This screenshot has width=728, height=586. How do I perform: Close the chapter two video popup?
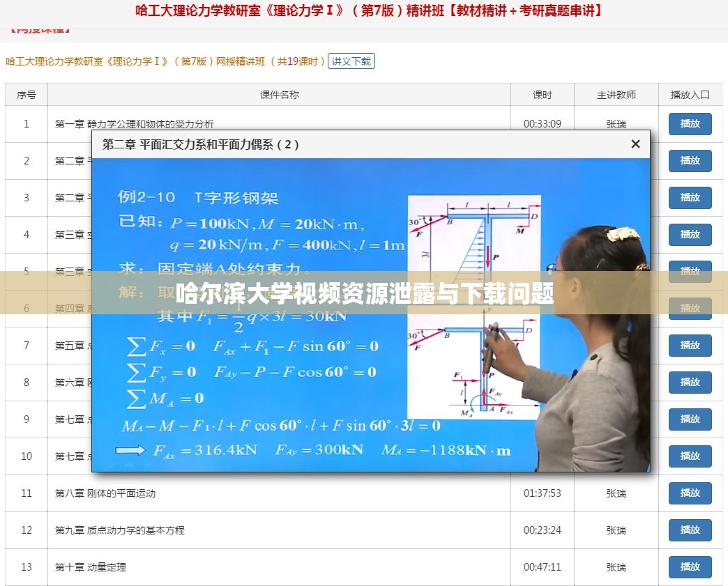pyautogui.click(x=636, y=144)
